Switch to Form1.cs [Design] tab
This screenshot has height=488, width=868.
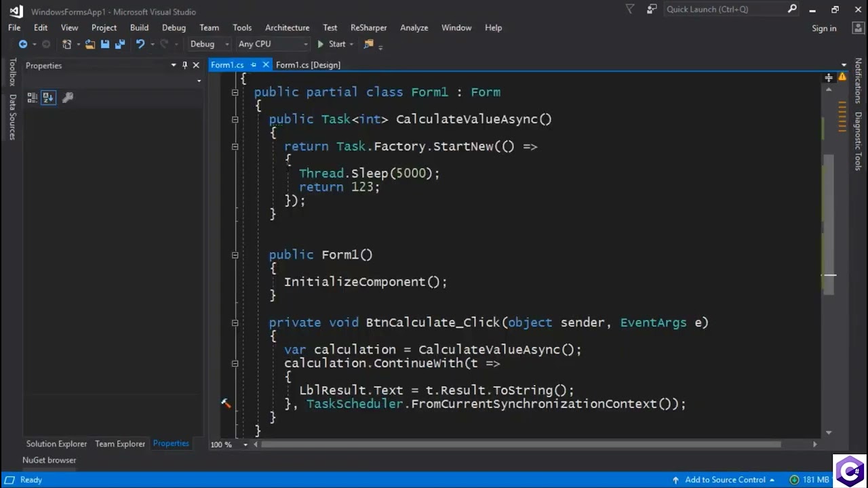tap(308, 65)
